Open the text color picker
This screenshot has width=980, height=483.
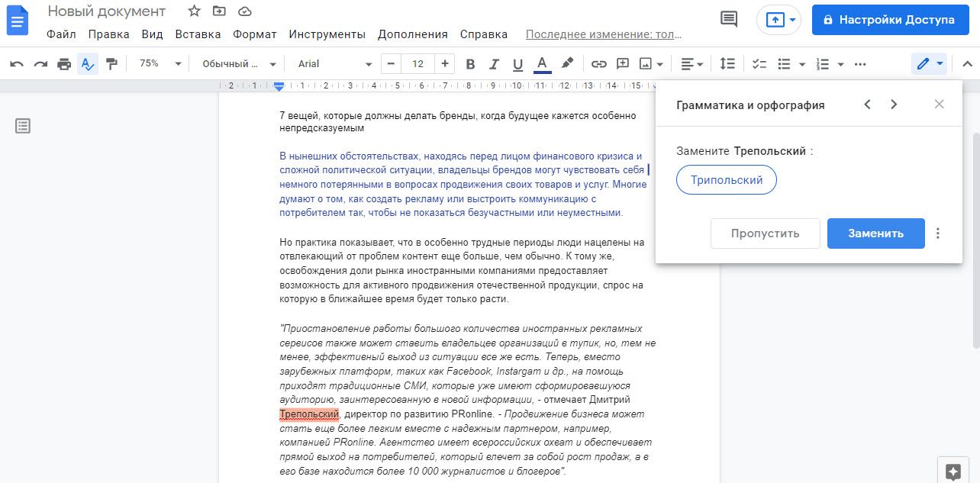(x=542, y=64)
